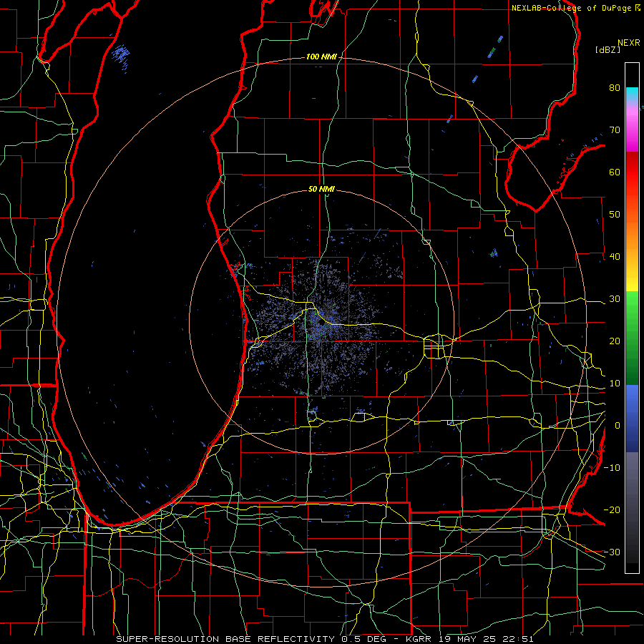Click the 80 dBZ scale value

615,88
